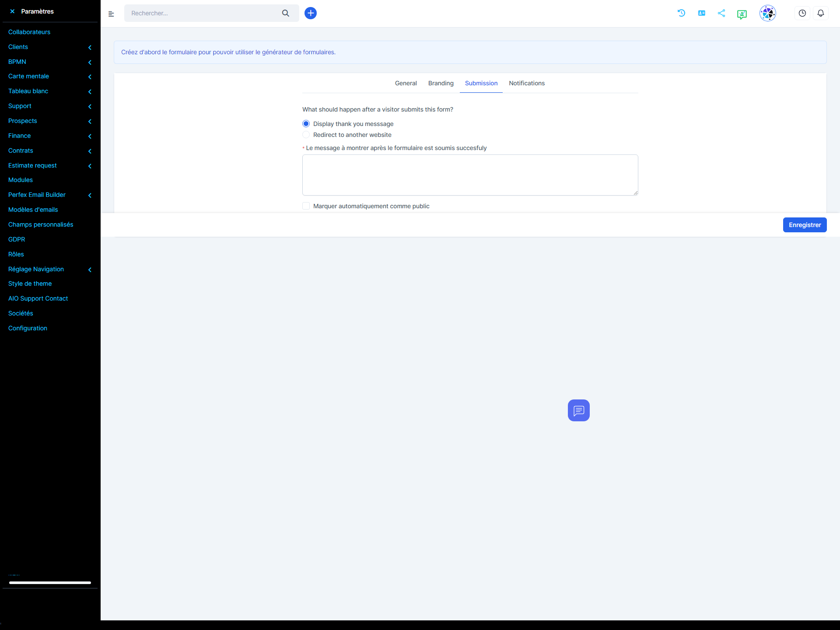This screenshot has width=840, height=630.
Task: Click the colorful settings wheel icon
Action: [x=766, y=13]
